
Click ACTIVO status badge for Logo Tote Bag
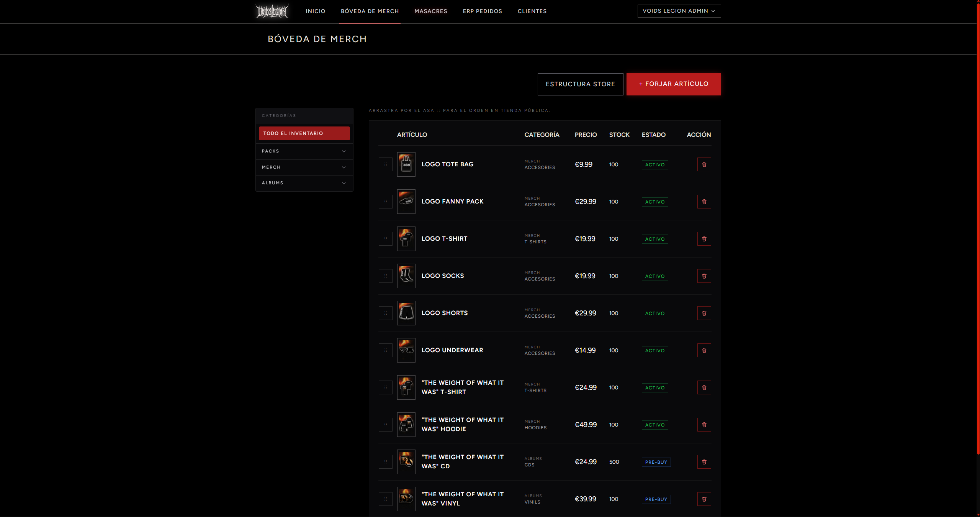654,164
